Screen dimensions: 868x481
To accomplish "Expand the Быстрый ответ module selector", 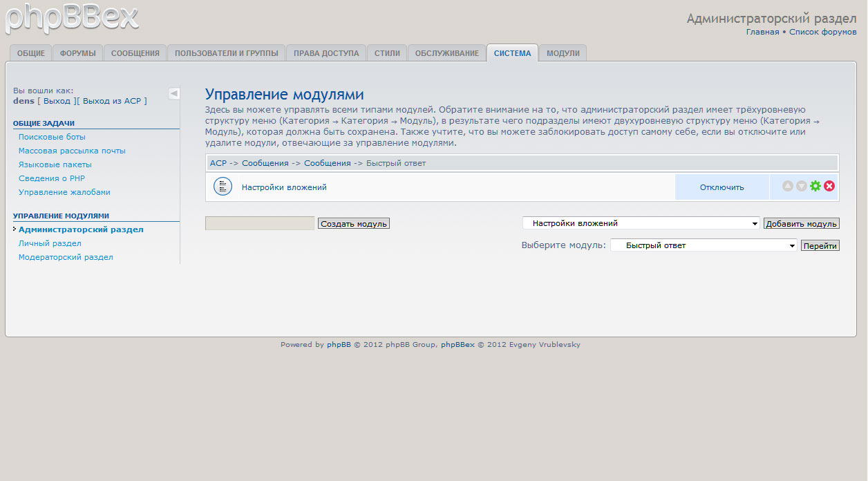I will pos(703,245).
